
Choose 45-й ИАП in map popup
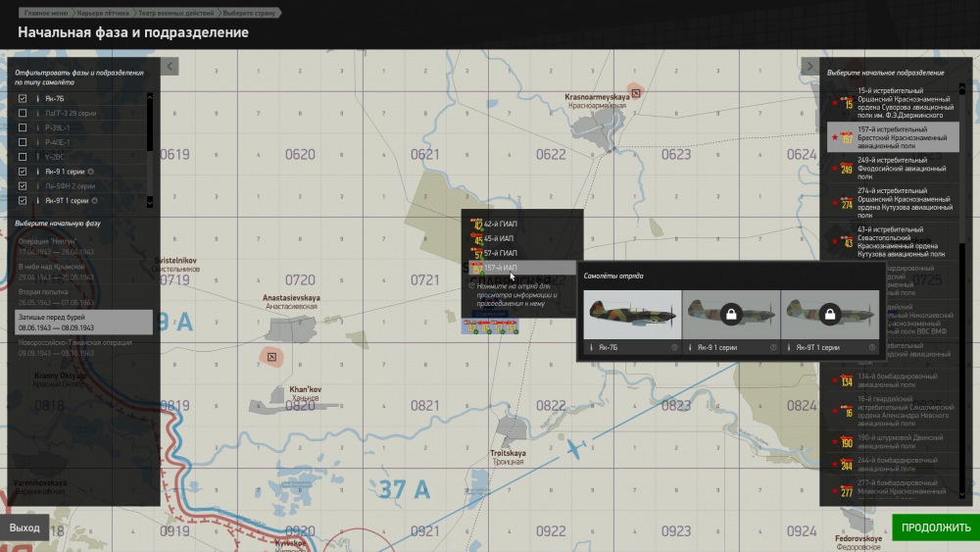coord(522,238)
